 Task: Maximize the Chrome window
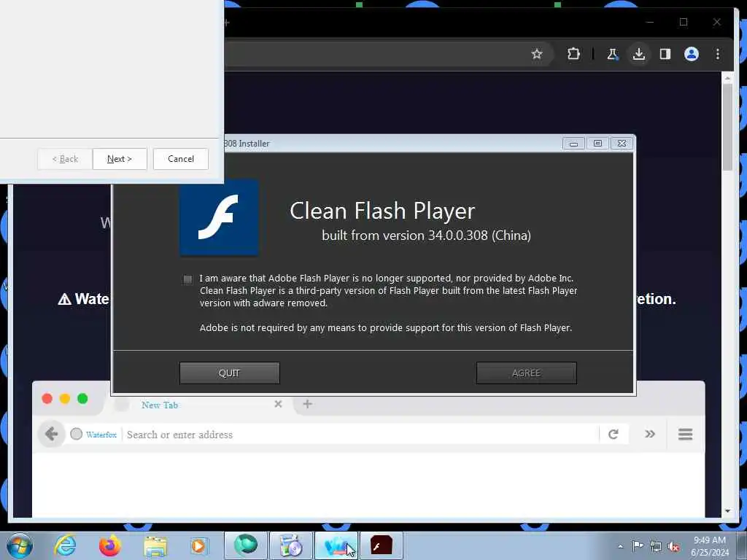pyautogui.click(x=683, y=22)
